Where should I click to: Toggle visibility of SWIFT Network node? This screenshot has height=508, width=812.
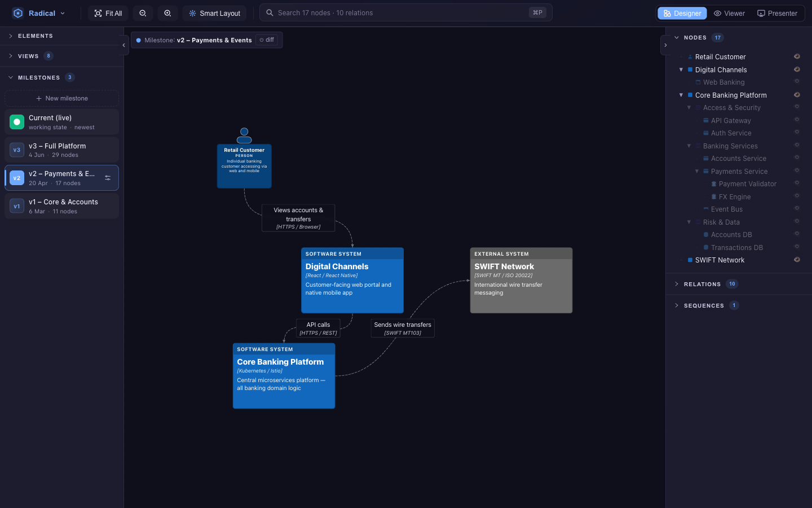(797, 260)
